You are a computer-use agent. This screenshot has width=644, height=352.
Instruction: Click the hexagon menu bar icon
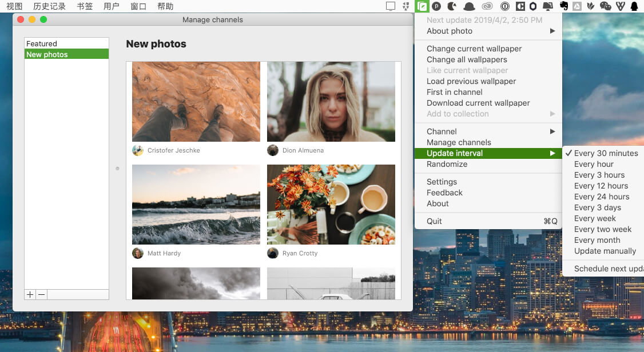point(533,6)
